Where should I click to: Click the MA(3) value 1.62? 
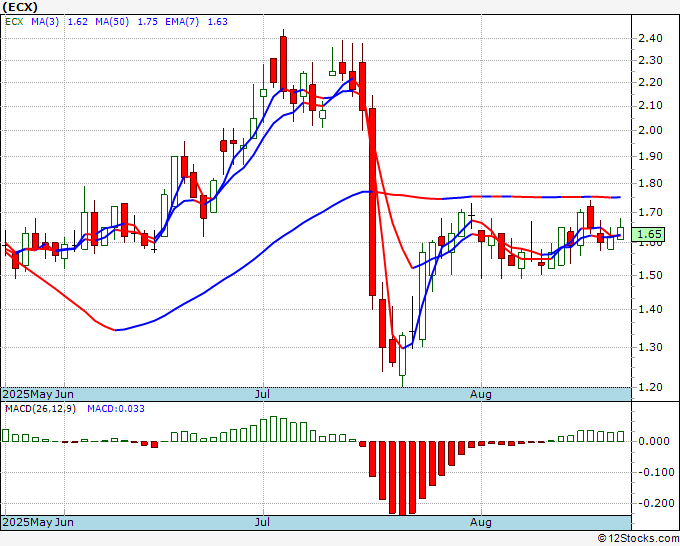coord(78,22)
